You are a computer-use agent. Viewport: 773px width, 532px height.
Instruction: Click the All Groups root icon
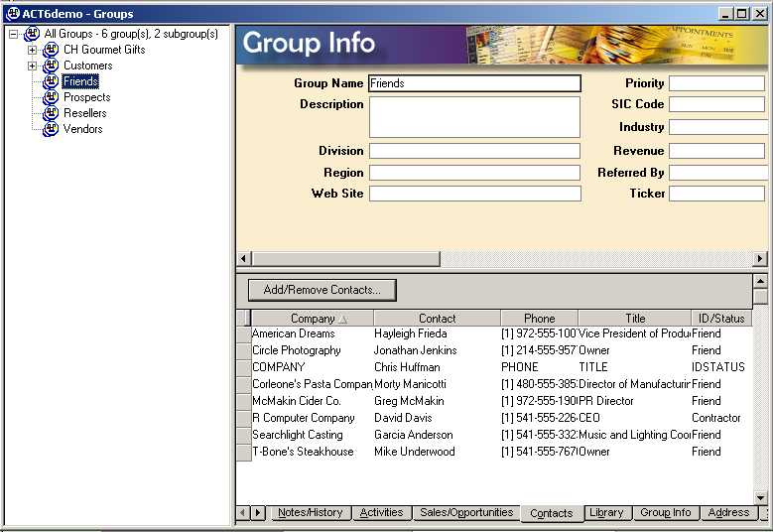pos(32,34)
